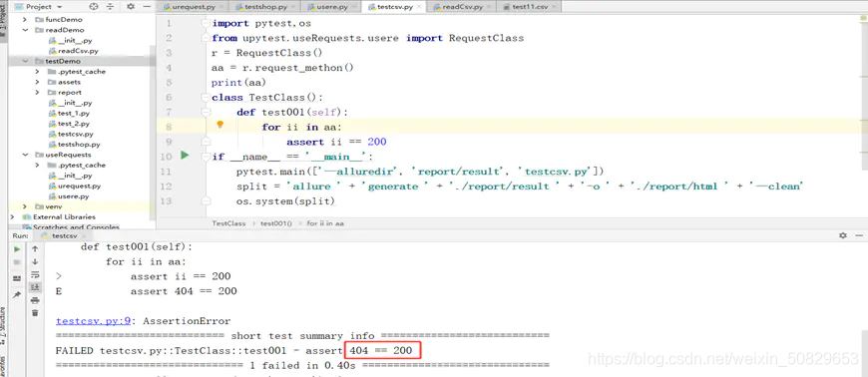
Task: Open the testcsv.py:9 link in console
Action: point(94,321)
